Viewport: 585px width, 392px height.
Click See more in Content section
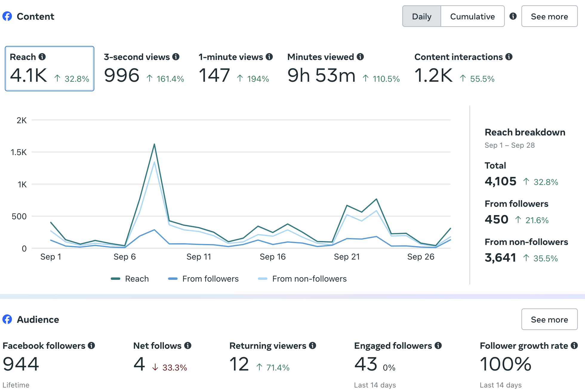point(549,16)
